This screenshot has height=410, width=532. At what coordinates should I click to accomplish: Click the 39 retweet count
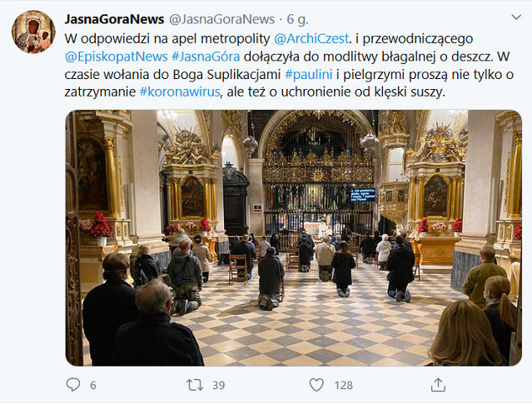tap(218, 385)
